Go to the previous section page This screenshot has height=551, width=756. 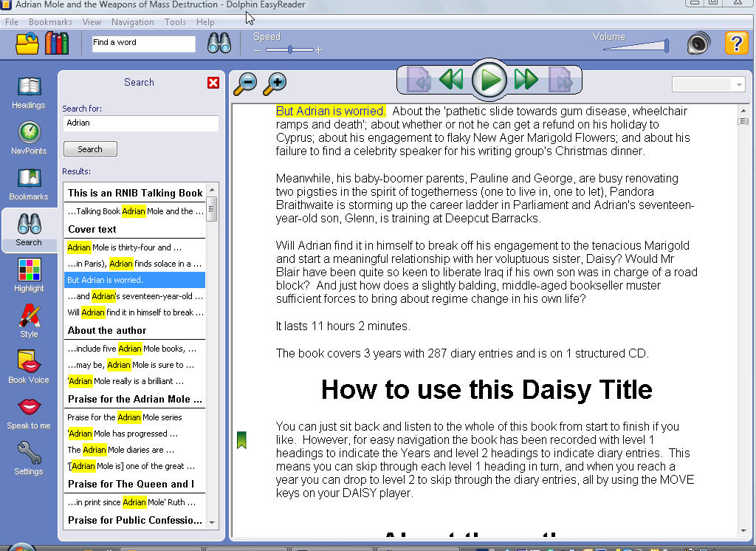419,80
